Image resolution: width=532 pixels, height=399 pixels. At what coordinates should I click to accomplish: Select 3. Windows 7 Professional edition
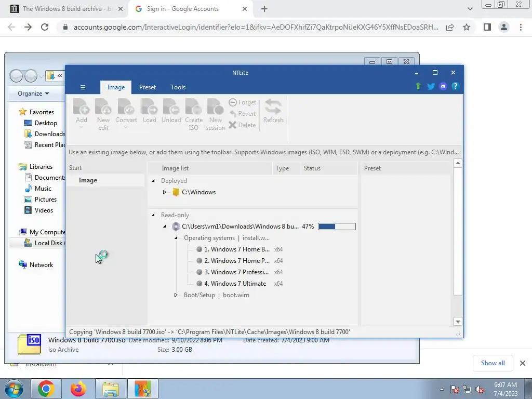point(236,272)
